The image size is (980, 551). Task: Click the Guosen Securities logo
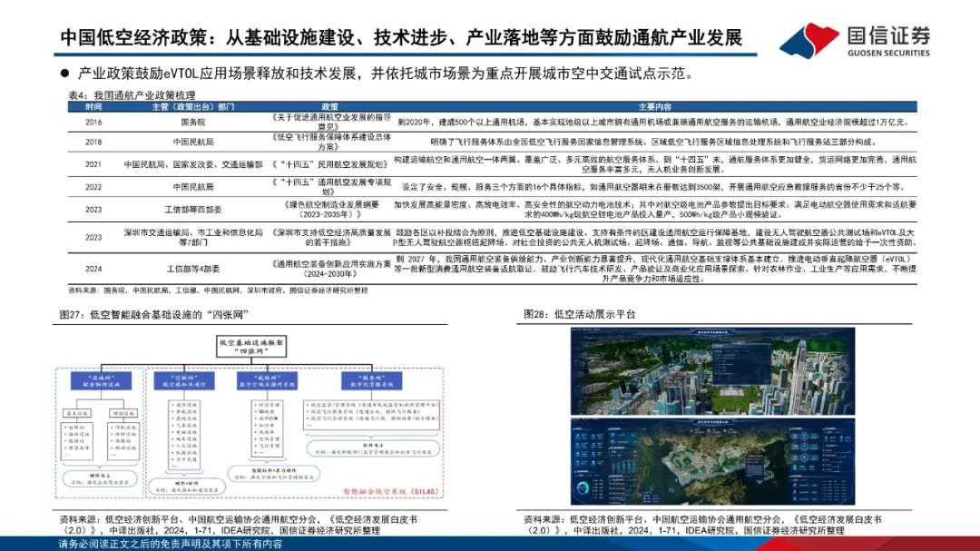[x=855, y=40]
